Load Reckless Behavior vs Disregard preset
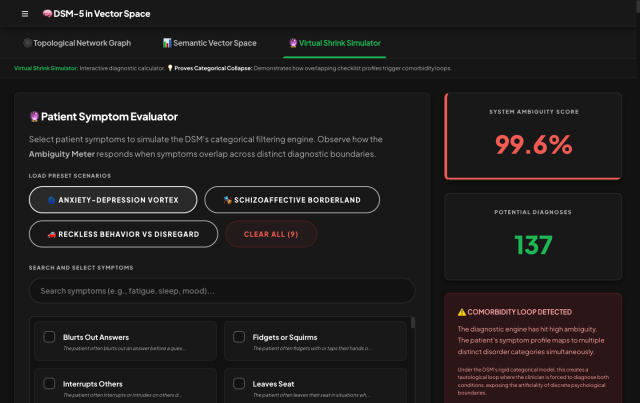This screenshot has width=640, height=403. point(123,234)
